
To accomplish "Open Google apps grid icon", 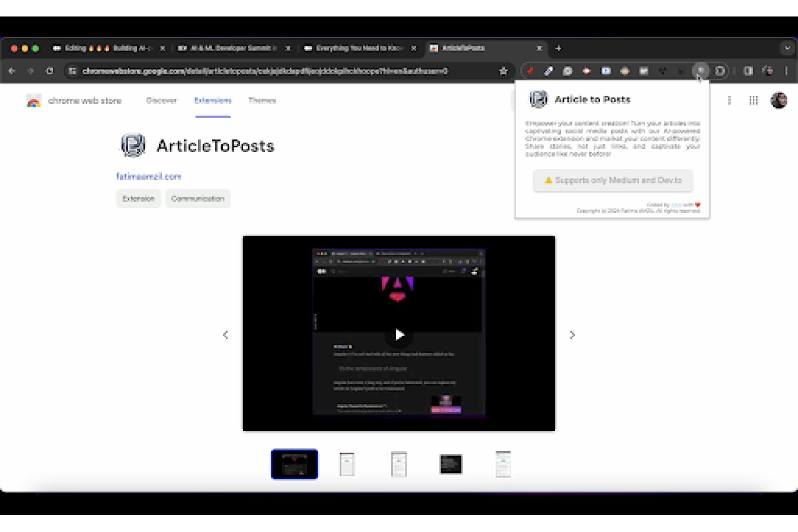I will click(x=753, y=101).
